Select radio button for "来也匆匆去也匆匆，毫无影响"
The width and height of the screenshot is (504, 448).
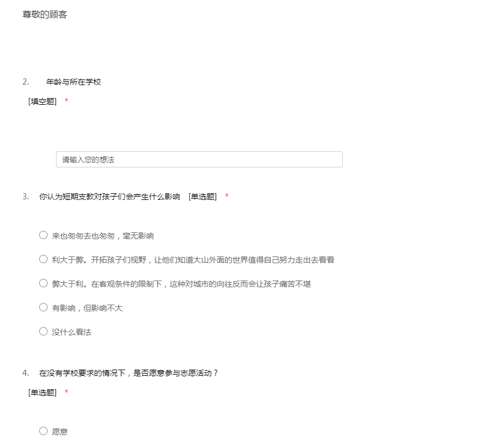tap(43, 235)
